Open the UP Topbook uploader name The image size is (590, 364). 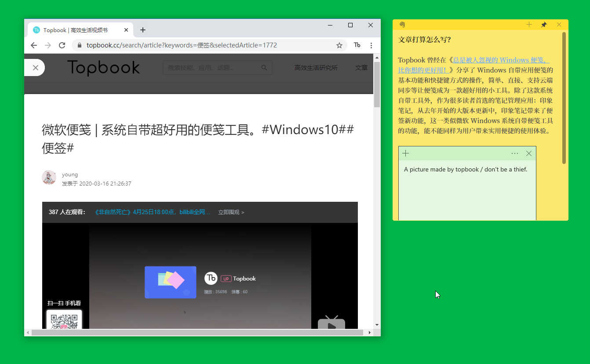coord(238,279)
